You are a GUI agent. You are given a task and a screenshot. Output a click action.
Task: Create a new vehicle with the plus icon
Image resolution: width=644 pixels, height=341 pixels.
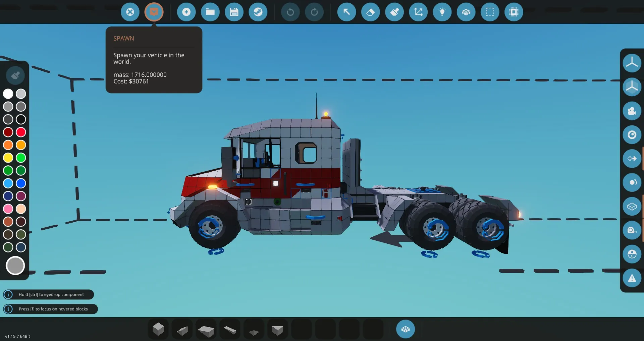[x=186, y=12]
